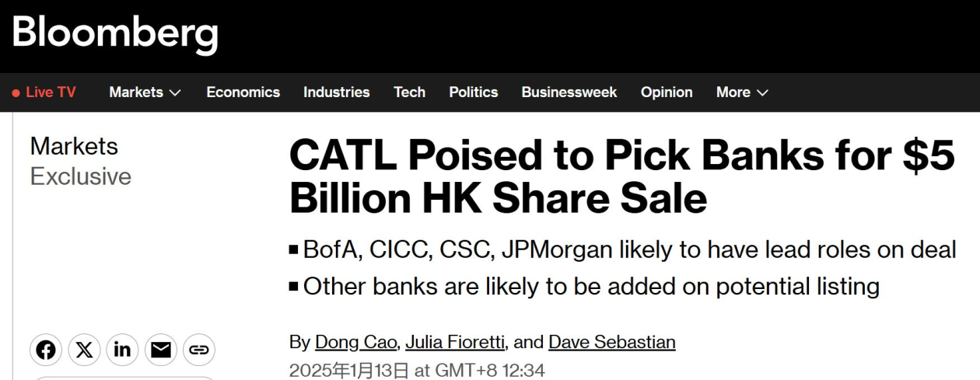Image resolution: width=980 pixels, height=380 pixels.
Task: Click the Bloomberg logo
Action: point(115,32)
